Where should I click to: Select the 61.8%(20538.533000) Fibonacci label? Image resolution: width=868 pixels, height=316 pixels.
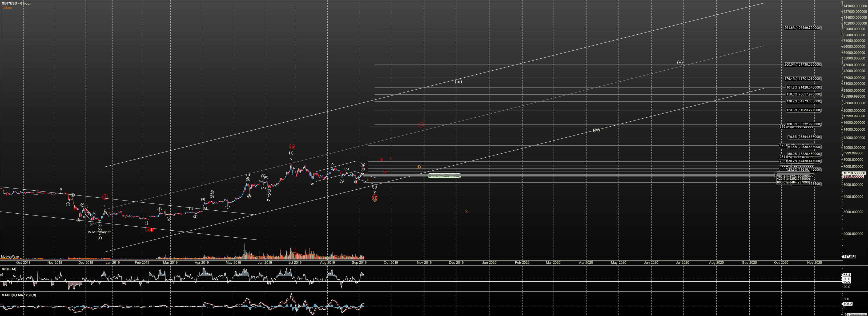pos(804,147)
